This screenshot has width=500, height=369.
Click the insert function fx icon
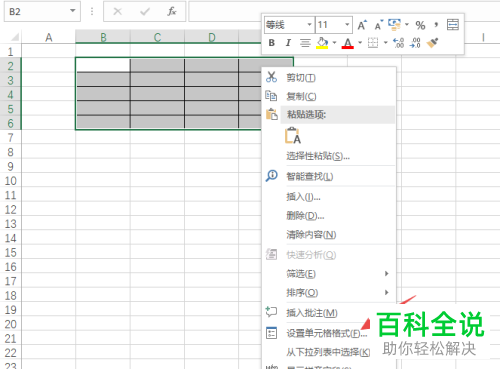click(172, 12)
